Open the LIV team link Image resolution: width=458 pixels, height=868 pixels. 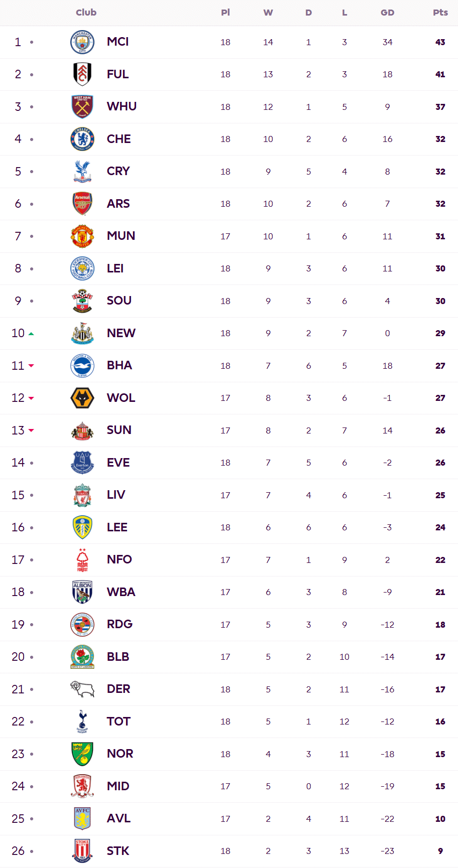(116, 495)
